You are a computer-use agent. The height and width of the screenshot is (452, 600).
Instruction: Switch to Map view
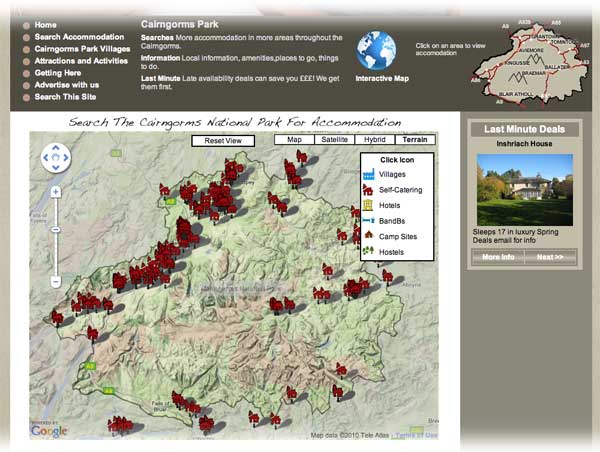click(294, 140)
